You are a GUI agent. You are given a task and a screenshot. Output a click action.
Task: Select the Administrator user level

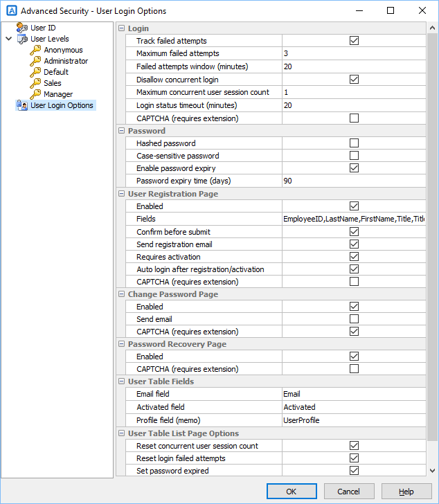(66, 61)
